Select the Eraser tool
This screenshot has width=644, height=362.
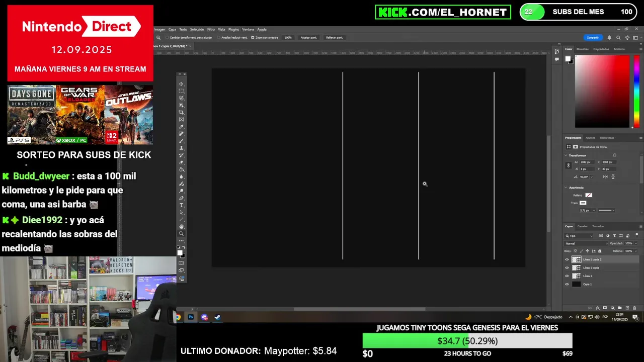click(181, 162)
